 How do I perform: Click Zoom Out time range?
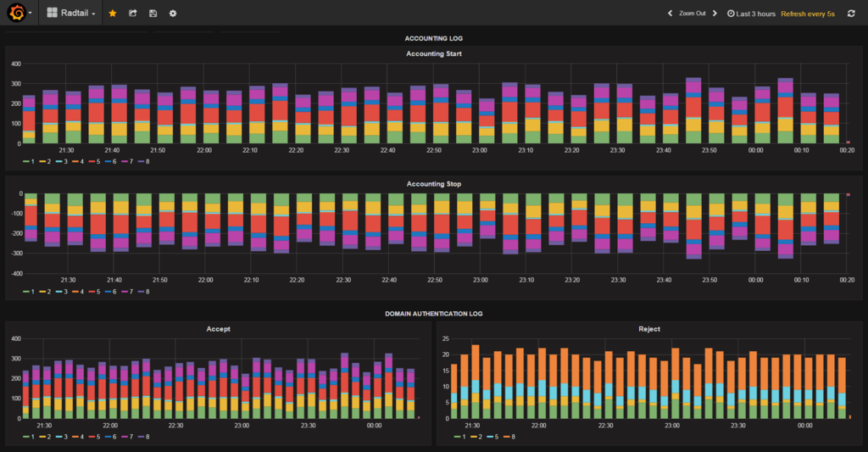(x=692, y=14)
